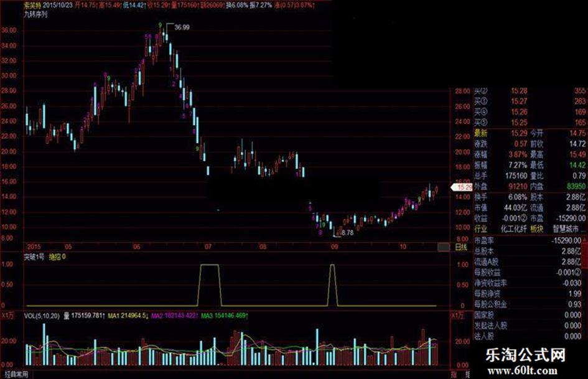Image resolution: width=588 pixels, height=379 pixels.
Task: Open the 日线 period selector
Action: 461,247
